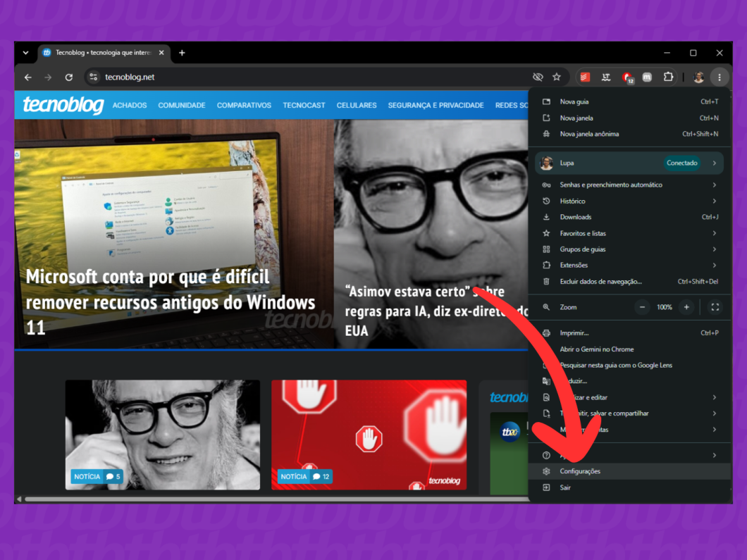Screen dimensions: 747x560
Task: Click the Histórico clock icon
Action: (546, 201)
